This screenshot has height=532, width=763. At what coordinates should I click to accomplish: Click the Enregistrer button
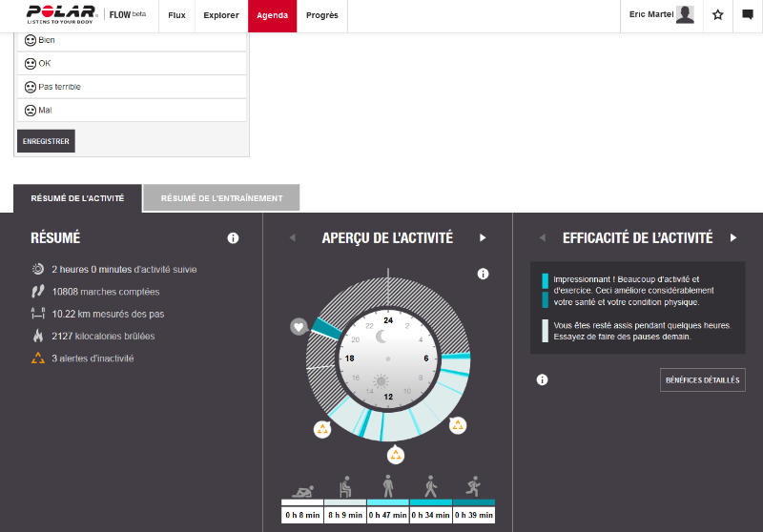pyautogui.click(x=46, y=141)
